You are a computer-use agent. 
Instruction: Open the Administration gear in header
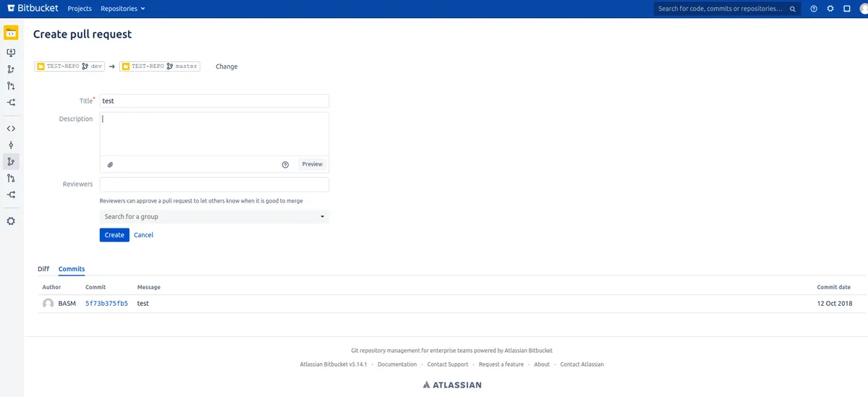(x=830, y=9)
